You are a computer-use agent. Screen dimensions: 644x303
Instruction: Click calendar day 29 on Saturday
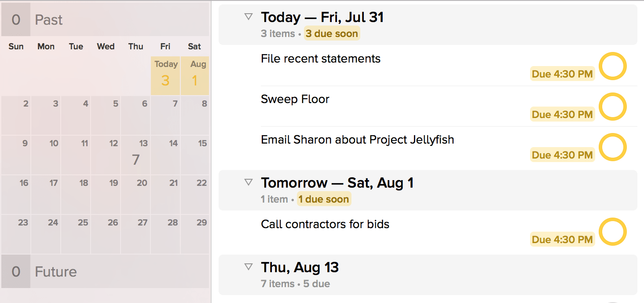(x=195, y=234)
